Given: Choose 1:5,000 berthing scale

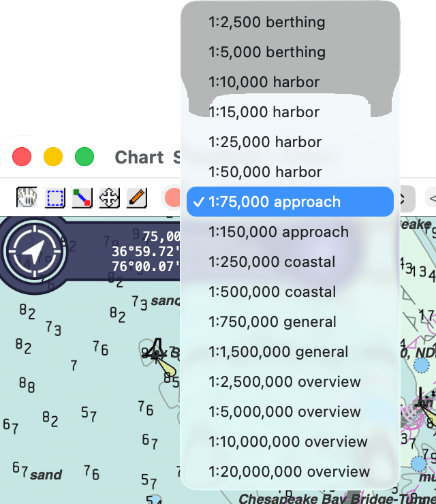Looking at the screenshot, I should (290, 52).
